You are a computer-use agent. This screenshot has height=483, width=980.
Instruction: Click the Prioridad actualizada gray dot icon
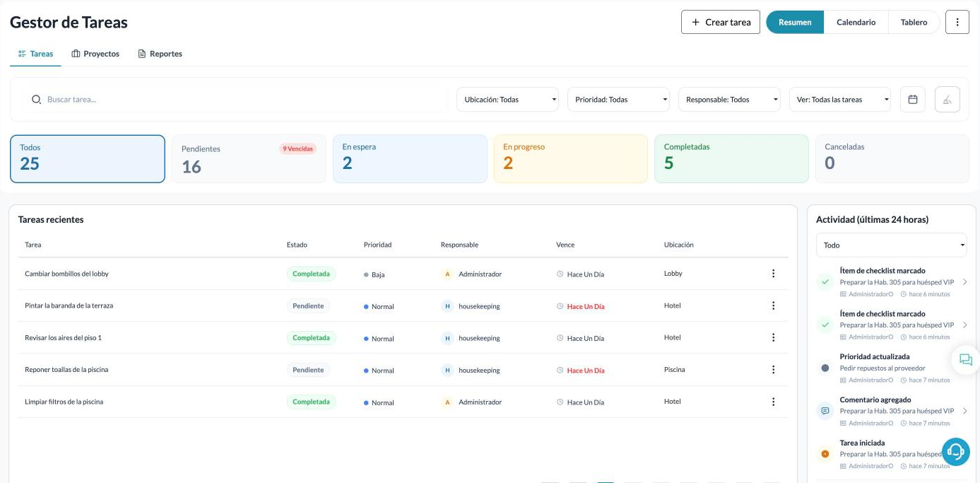click(825, 368)
